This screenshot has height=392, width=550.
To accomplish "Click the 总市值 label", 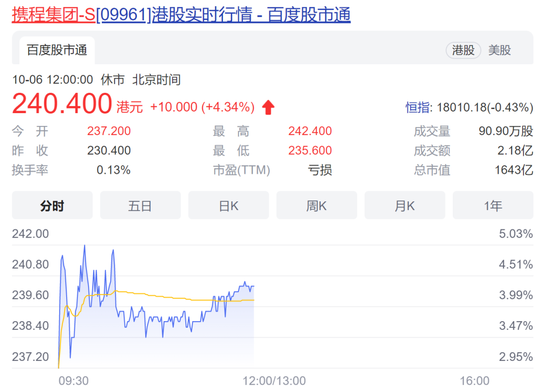I will [x=432, y=170].
